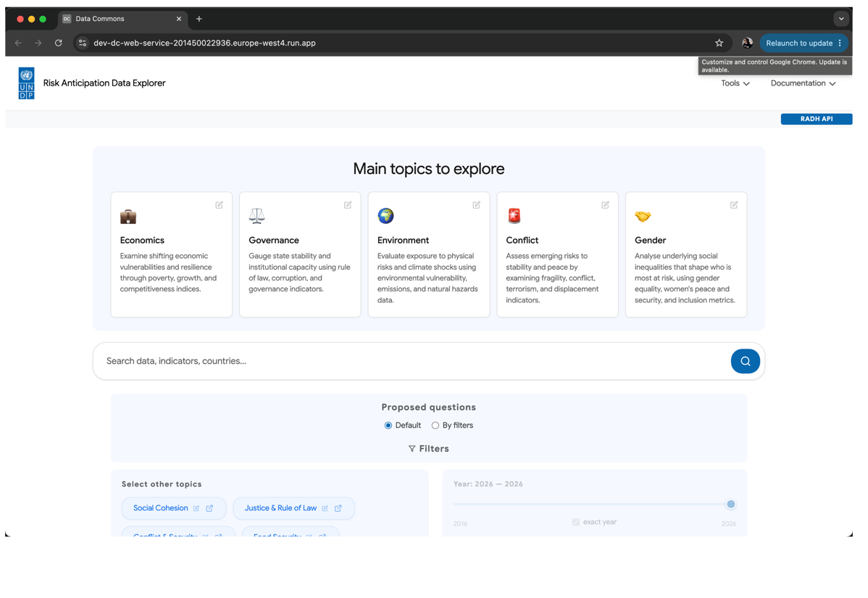Click the scales icon on Governance card
This screenshot has width=868, height=598.
(256, 215)
